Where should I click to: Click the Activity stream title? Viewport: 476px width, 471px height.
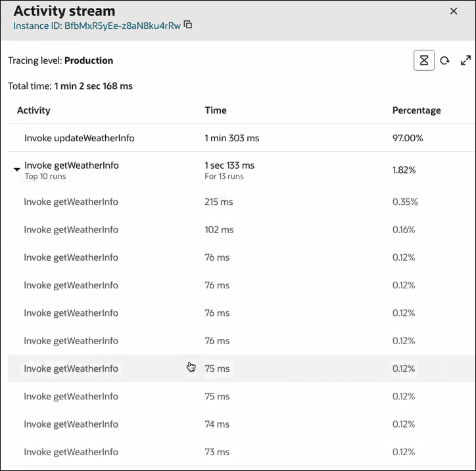[64, 11]
